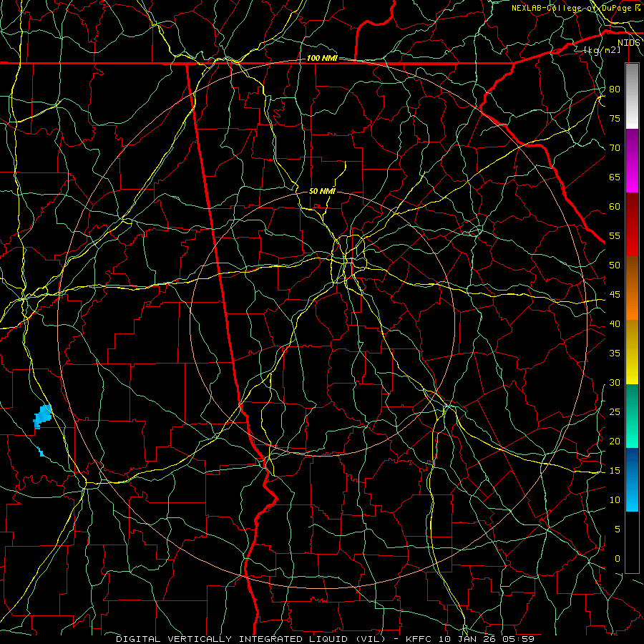Click the 15 value on the scale
The width and height of the screenshot is (644, 644).
615,470
